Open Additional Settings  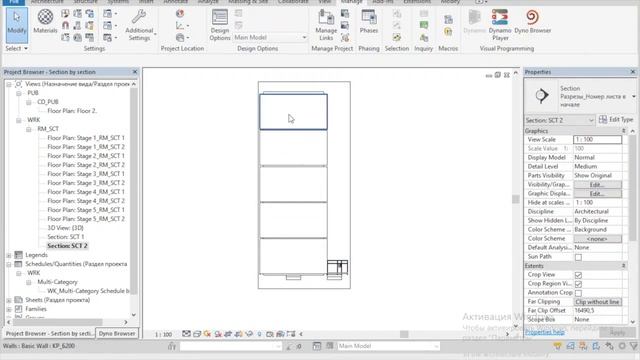[139, 25]
